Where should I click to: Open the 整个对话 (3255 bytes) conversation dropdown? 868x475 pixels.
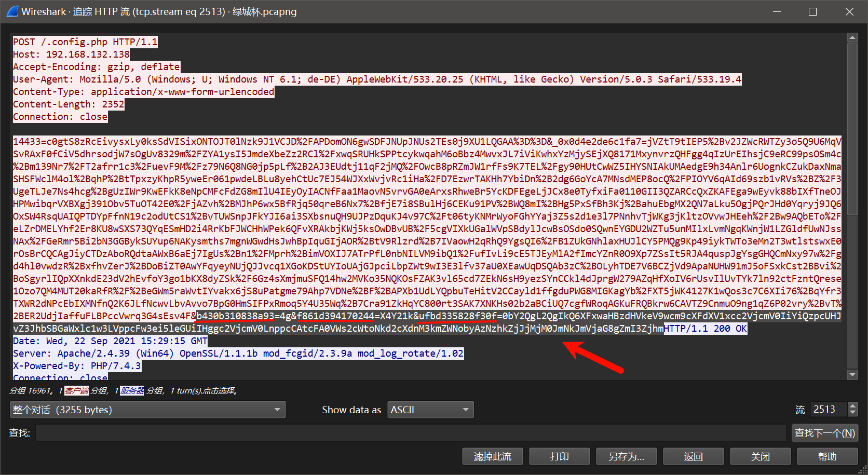[147, 410]
